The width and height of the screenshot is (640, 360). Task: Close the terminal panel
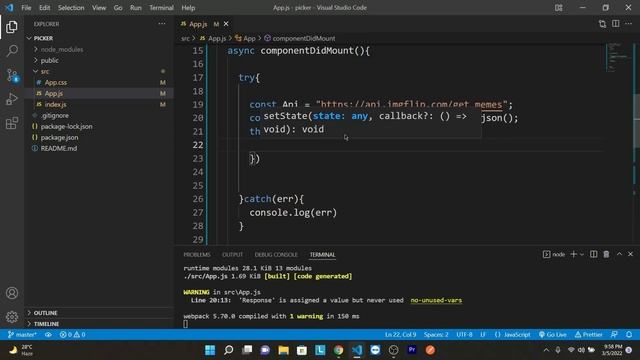click(x=630, y=254)
